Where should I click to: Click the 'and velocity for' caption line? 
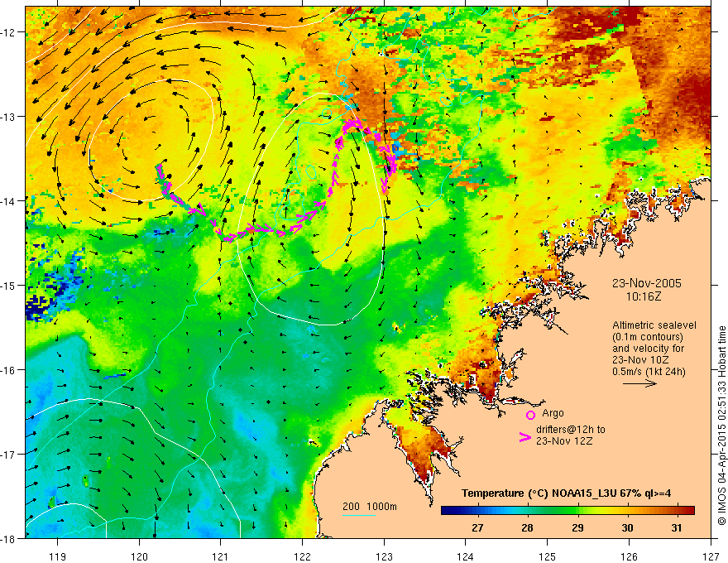[648, 349]
